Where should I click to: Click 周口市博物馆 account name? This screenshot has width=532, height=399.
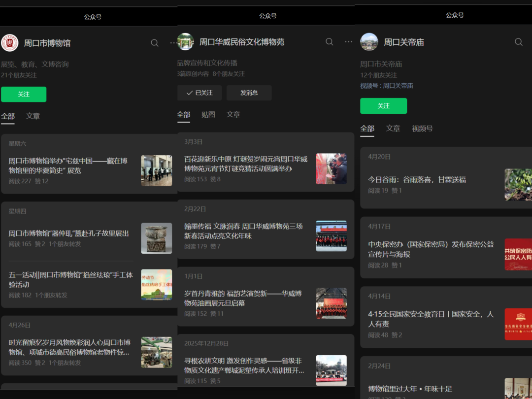(47, 43)
